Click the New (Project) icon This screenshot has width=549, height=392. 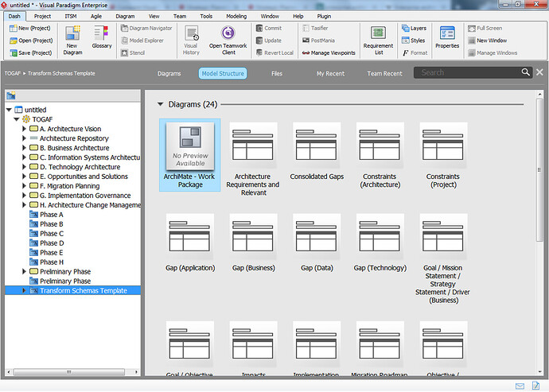click(x=14, y=29)
